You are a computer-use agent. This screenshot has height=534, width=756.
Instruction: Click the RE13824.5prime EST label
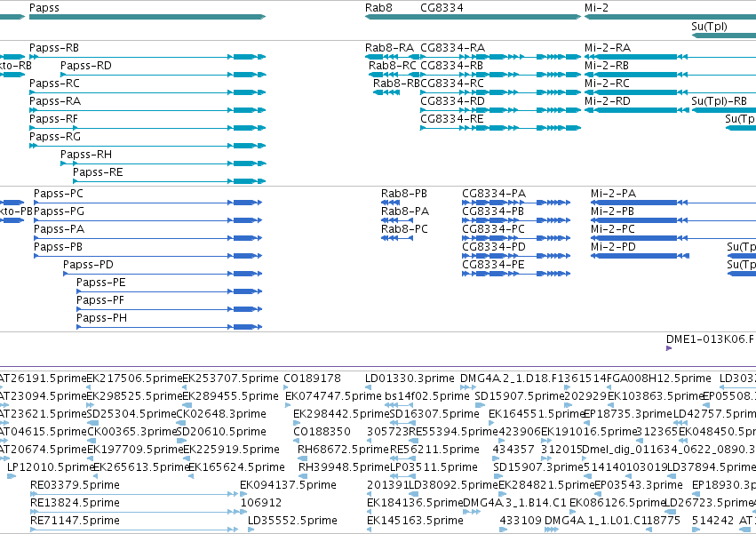pos(75,503)
